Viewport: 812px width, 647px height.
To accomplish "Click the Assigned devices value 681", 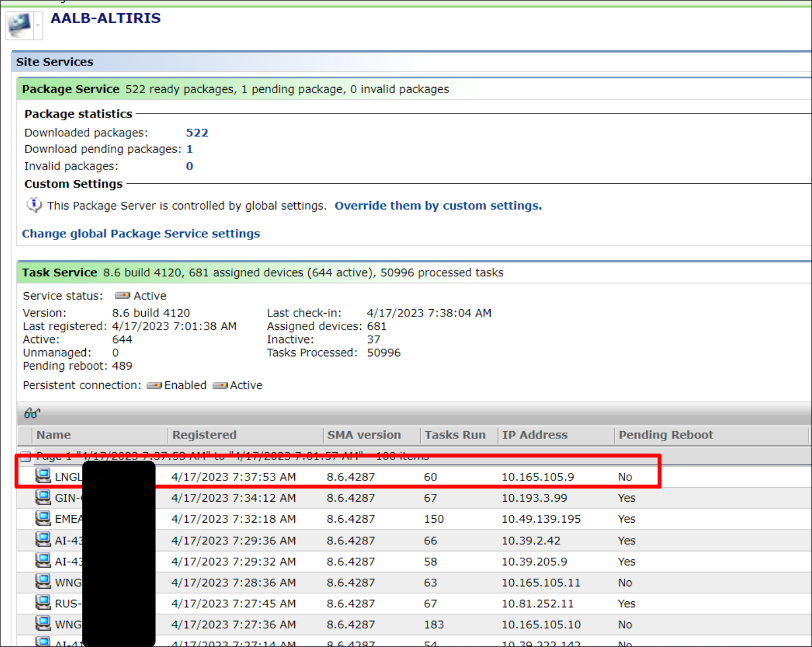I will coord(377,326).
